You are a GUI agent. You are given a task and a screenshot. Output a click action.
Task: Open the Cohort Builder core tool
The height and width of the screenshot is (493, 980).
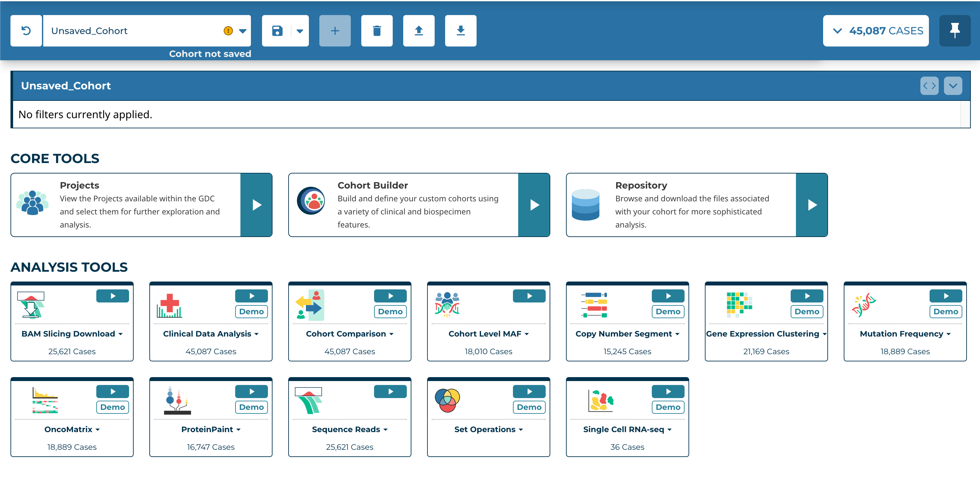pyautogui.click(x=534, y=205)
